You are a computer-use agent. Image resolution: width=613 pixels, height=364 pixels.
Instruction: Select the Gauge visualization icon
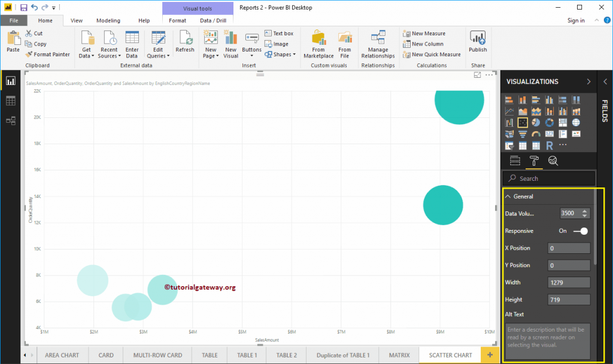pyautogui.click(x=536, y=133)
